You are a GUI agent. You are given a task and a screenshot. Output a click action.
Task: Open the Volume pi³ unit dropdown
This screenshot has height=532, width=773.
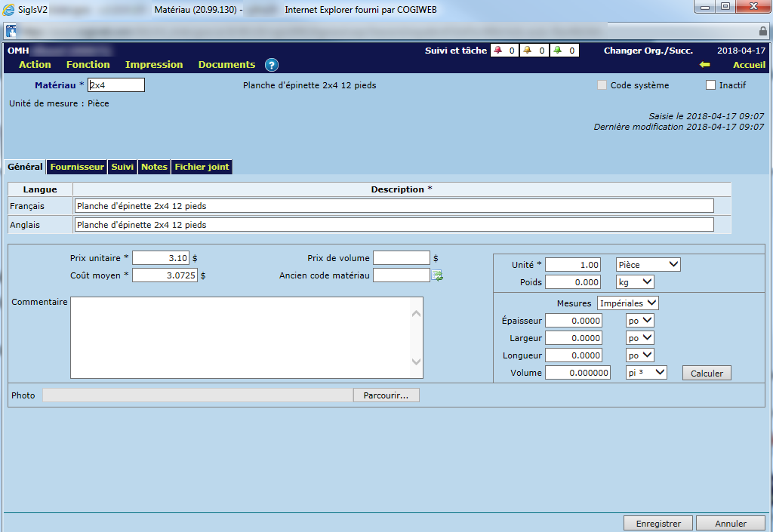tap(648, 373)
